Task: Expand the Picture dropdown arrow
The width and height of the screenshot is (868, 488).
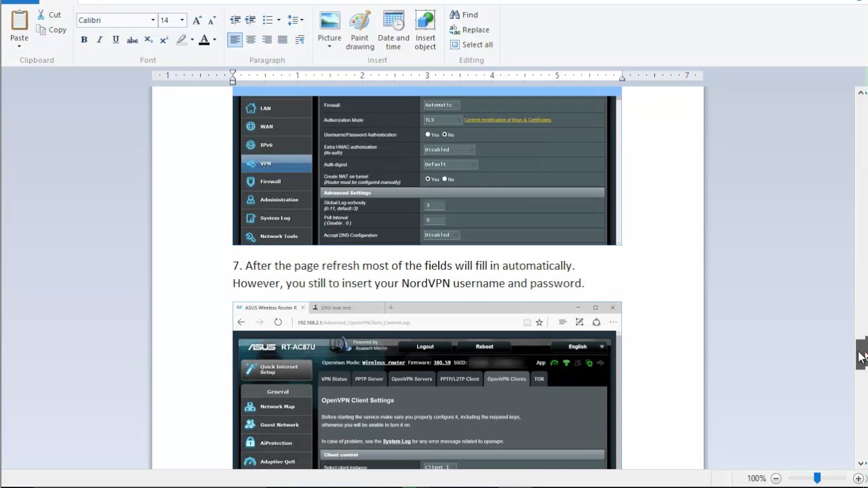Action: [x=330, y=47]
